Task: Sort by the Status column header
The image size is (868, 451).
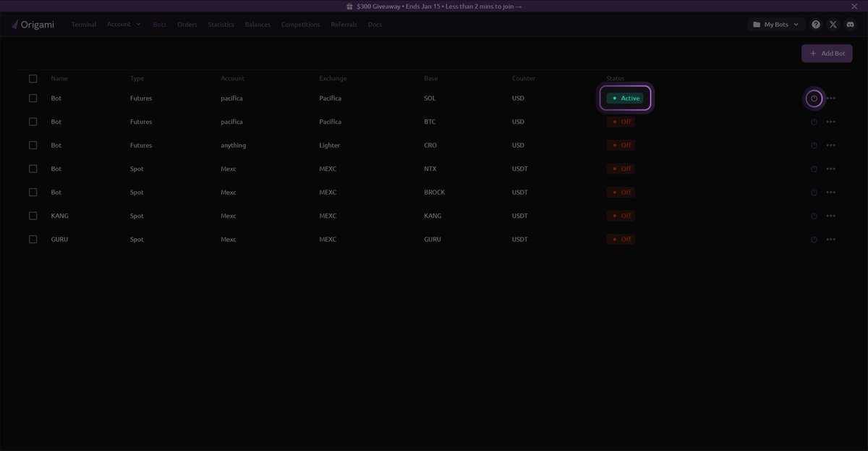Action: pos(616,78)
